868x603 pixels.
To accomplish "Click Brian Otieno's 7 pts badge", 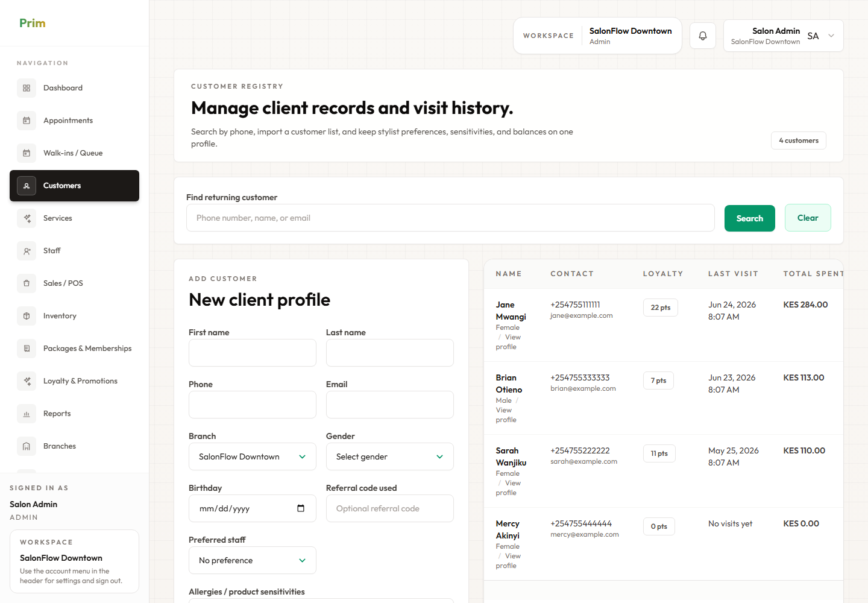I will [658, 380].
